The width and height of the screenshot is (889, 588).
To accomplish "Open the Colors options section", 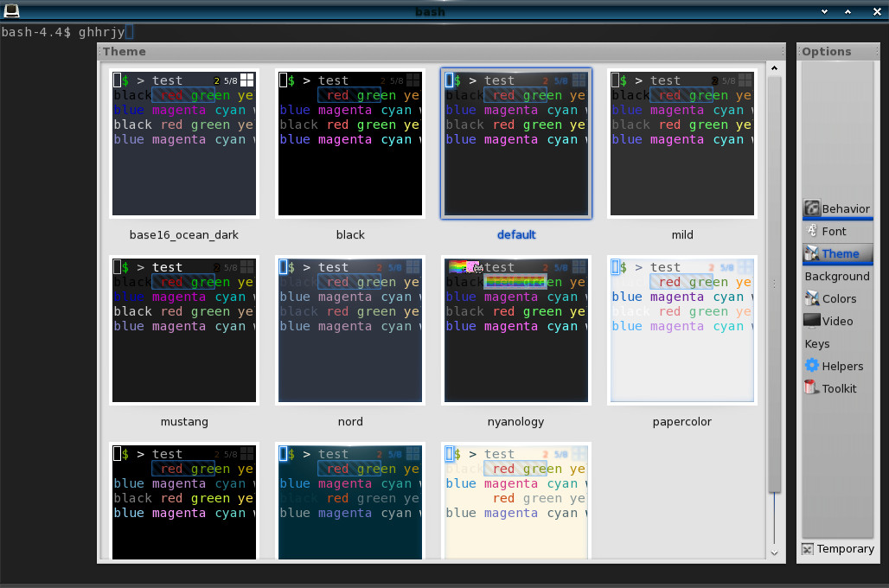I will coord(837,299).
